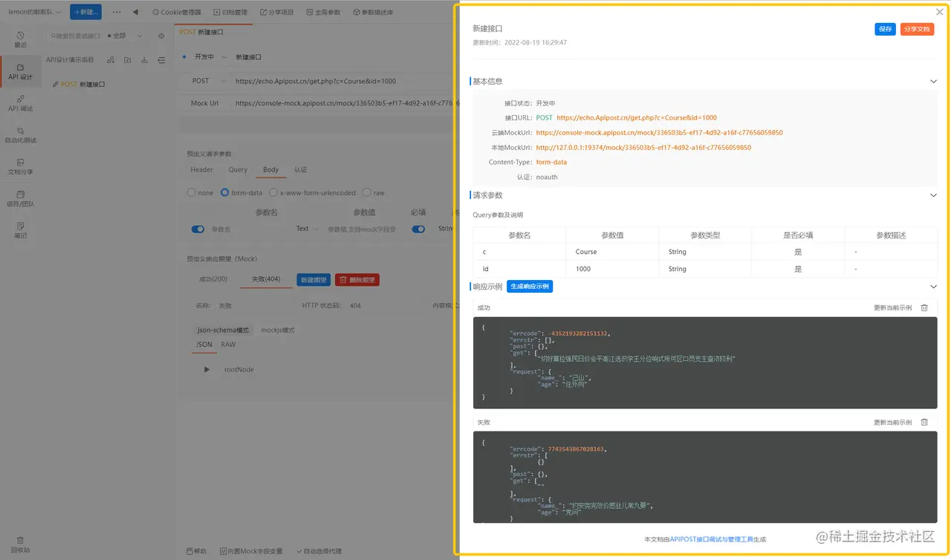Open the Text parameter type dropdown
Screen dimensions: 951x560
pos(306,229)
